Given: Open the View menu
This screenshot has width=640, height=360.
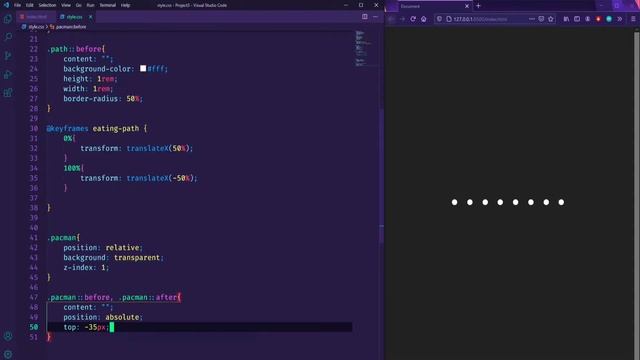Looking at the screenshot, I should point(66,5).
